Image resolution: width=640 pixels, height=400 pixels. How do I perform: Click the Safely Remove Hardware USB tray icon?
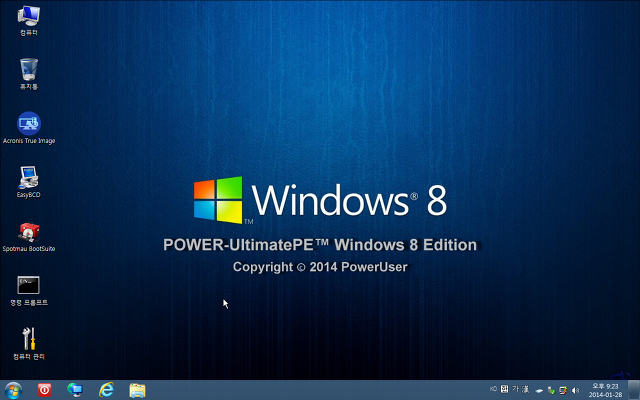[551, 391]
